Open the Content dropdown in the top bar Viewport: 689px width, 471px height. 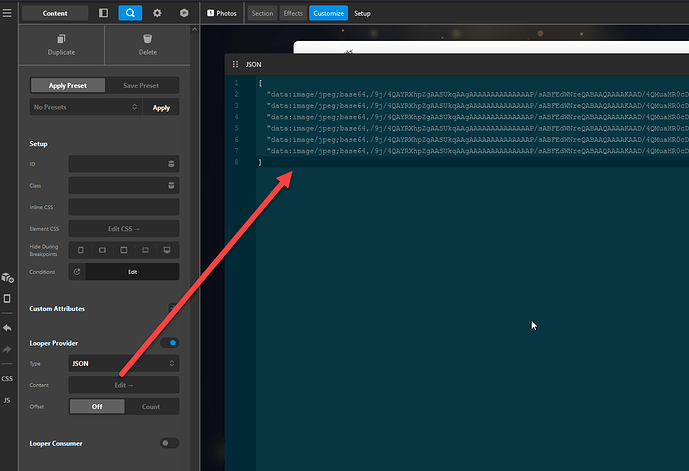(55, 13)
